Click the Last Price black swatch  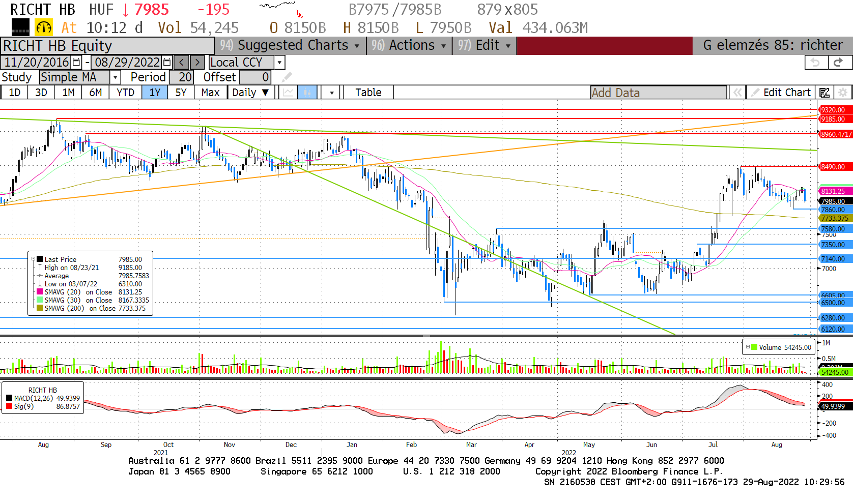[40, 259]
